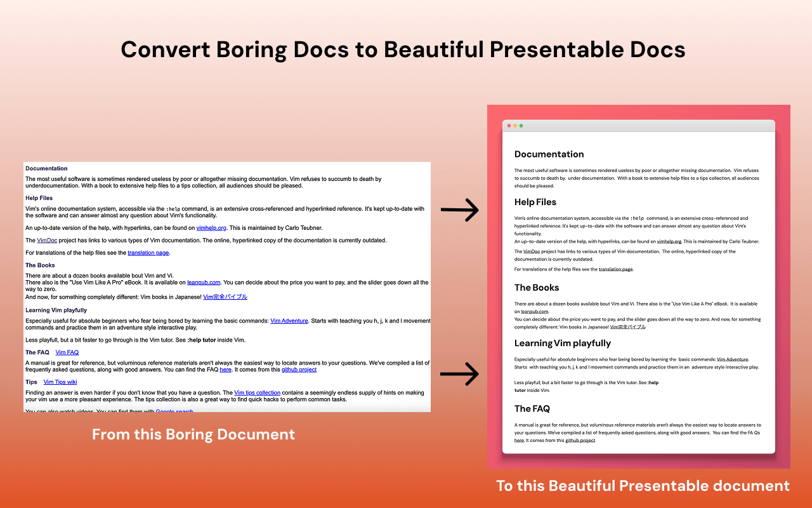
Task: Open the Vim Tips wiki link next to Tips
Action: pyautogui.click(x=60, y=382)
